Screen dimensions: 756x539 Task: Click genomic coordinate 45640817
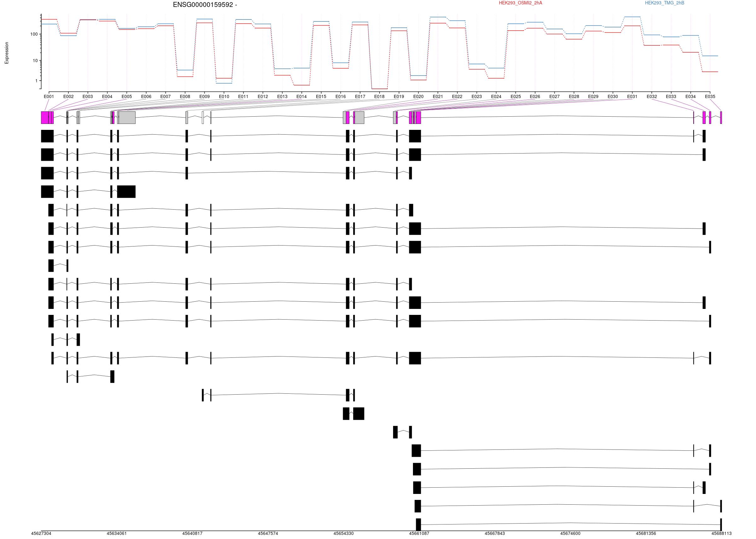pos(192,534)
